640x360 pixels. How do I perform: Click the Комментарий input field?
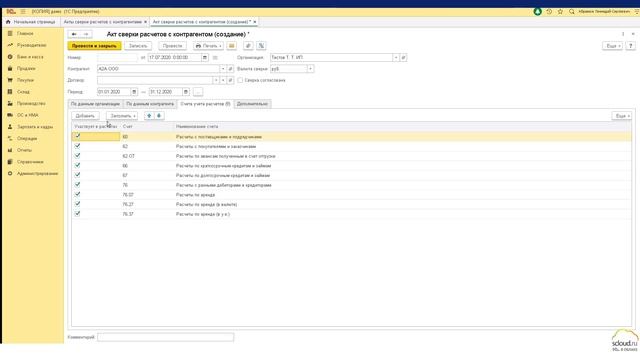pyautogui.click(x=166, y=337)
